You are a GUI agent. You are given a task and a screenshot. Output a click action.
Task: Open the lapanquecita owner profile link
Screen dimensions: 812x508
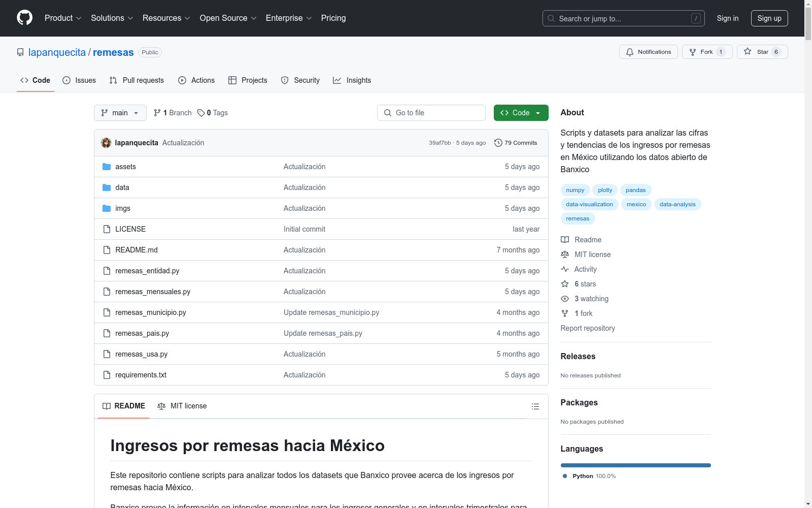tap(57, 52)
